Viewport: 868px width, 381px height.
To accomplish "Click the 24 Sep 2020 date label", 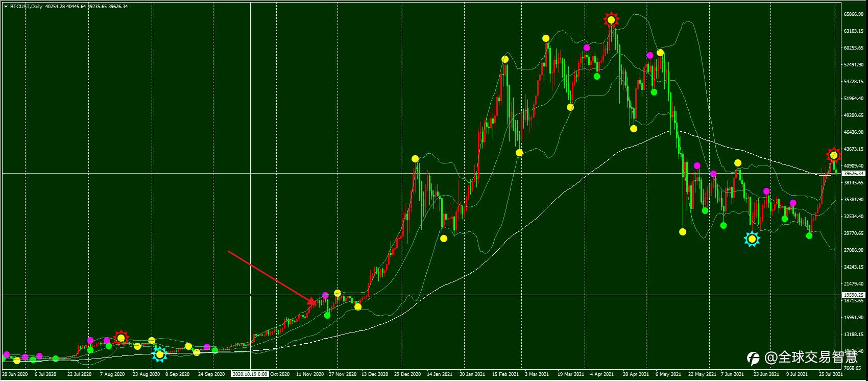I will (211, 374).
